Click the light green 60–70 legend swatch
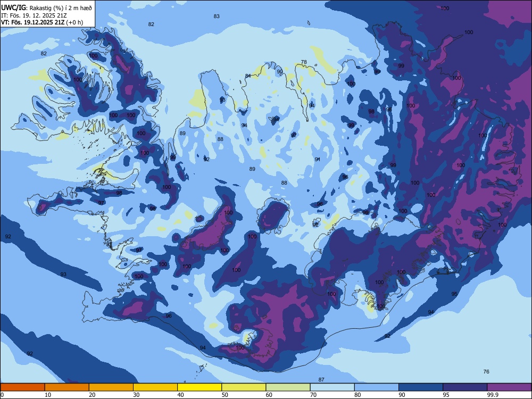Image resolution: width=532 pixels, height=399 pixels. (x=288, y=387)
